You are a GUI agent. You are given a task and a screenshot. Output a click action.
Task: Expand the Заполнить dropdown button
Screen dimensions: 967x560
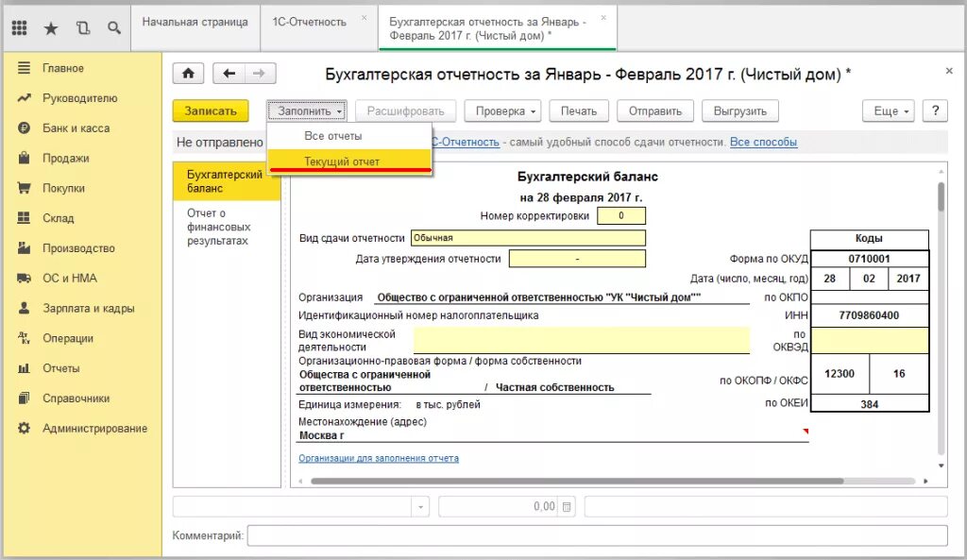(x=307, y=111)
